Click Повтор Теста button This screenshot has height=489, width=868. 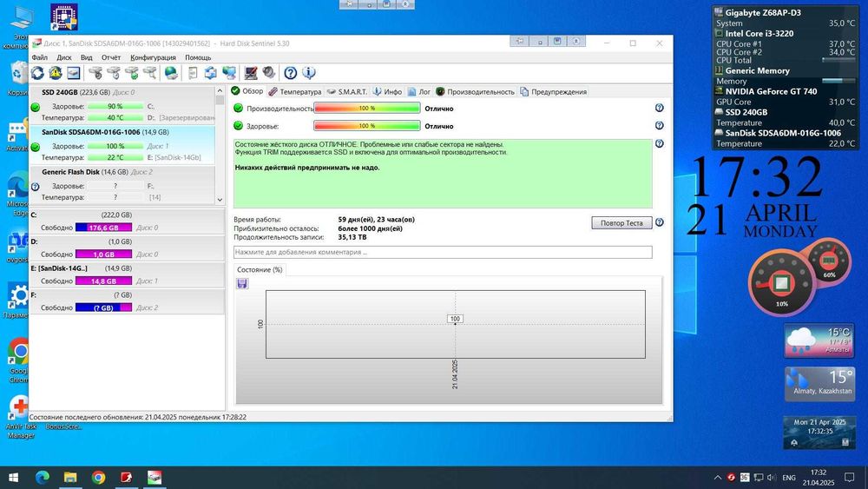click(x=621, y=223)
